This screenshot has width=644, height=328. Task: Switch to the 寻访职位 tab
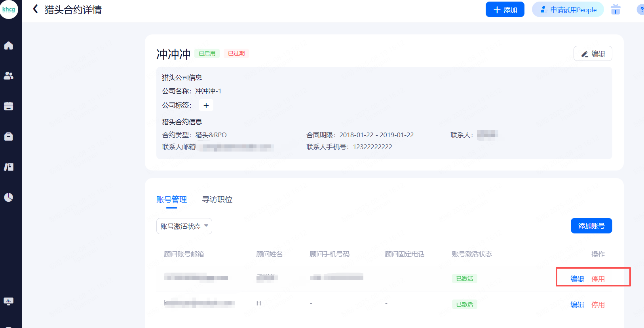(217, 199)
